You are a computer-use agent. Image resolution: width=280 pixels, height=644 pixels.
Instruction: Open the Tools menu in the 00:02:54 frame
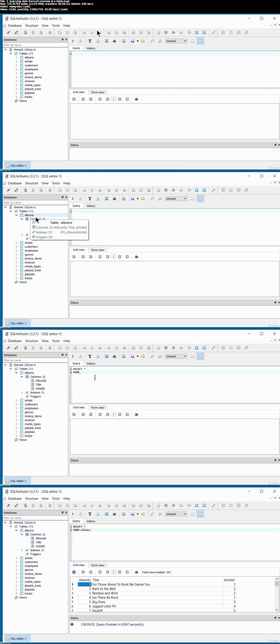pyautogui.click(x=56, y=341)
